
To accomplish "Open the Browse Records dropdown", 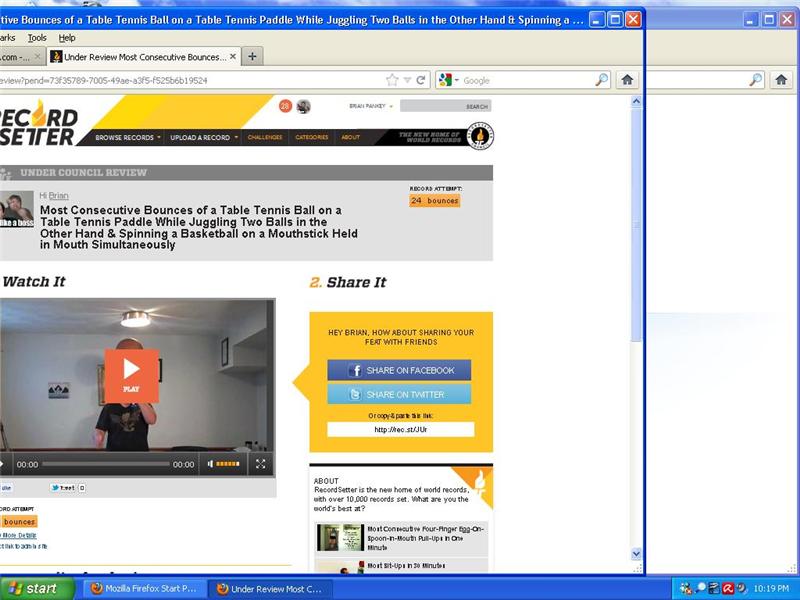I will pyautogui.click(x=128, y=137).
